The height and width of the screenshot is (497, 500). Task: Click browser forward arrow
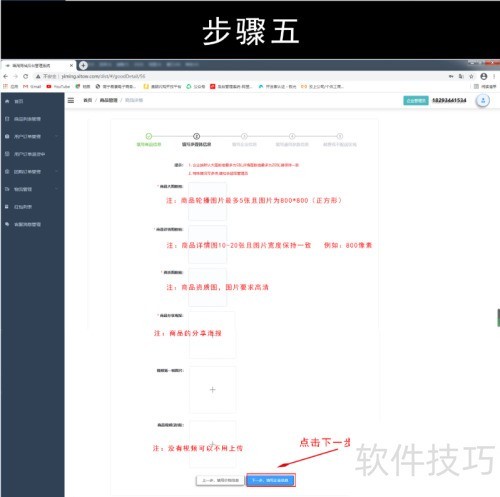click(15, 76)
